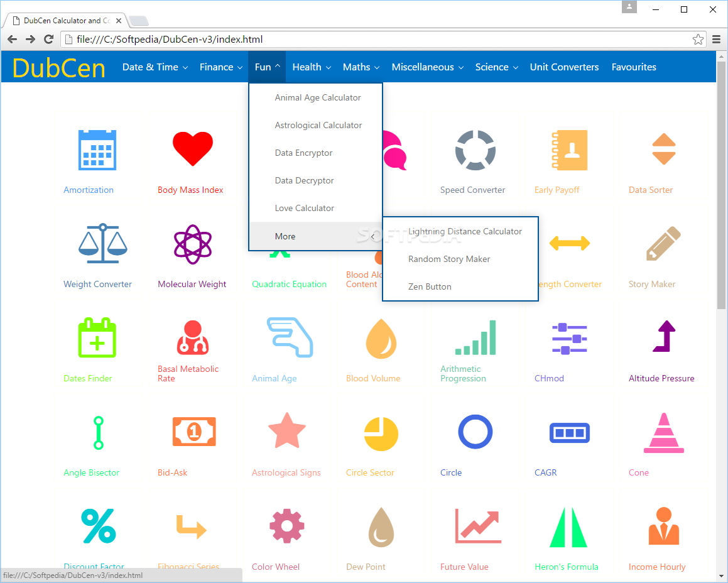
Task: Click the page vertical scrollbar thumb
Action: coord(721,185)
